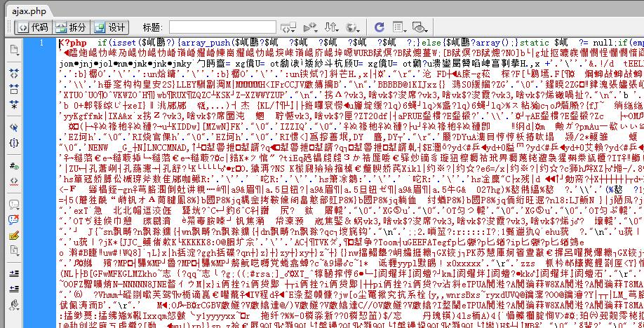Viewport: 644px width, 328px height.
Task: Click the Collapse Full Tag icon
Action: tap(14, 74)
